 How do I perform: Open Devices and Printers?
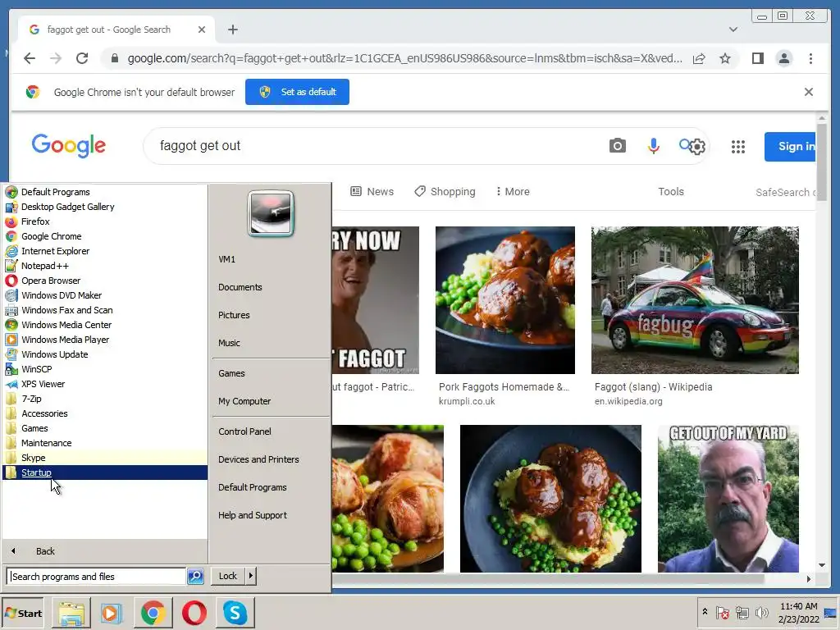click(x=258, y=459)
